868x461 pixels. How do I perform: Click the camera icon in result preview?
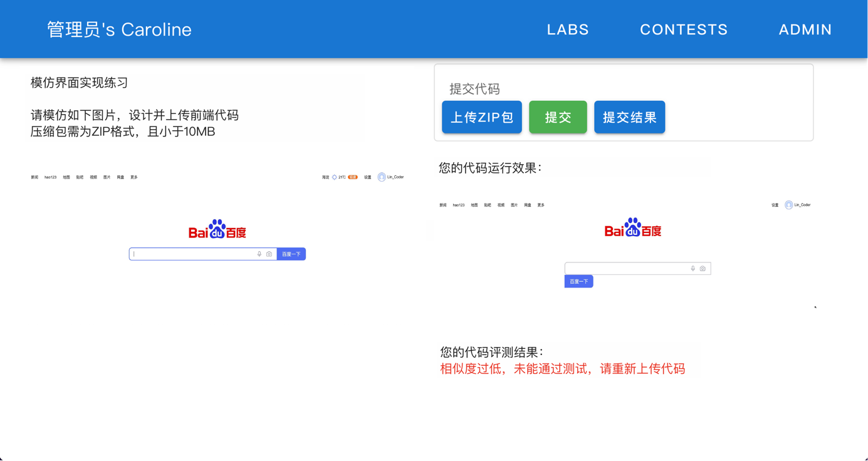click(x=703, y=269)
